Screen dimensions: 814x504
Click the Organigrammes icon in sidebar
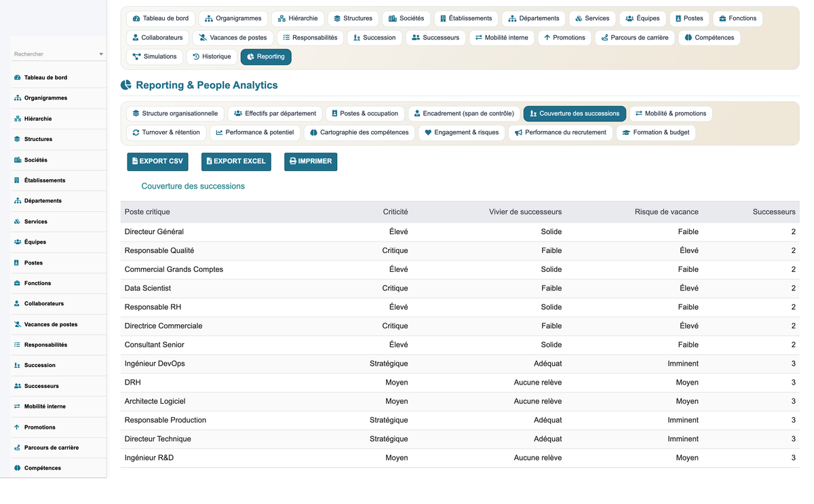pos(17,98)
